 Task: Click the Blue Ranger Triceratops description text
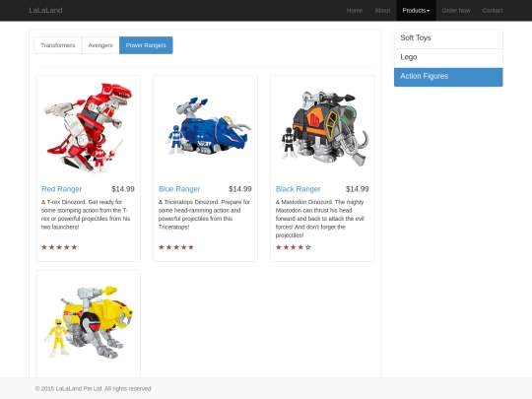tap(204, 215)
